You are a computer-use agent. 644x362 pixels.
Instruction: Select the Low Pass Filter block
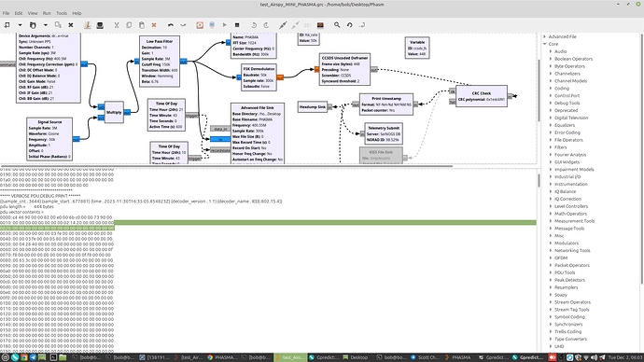click(x=160, y=62)
